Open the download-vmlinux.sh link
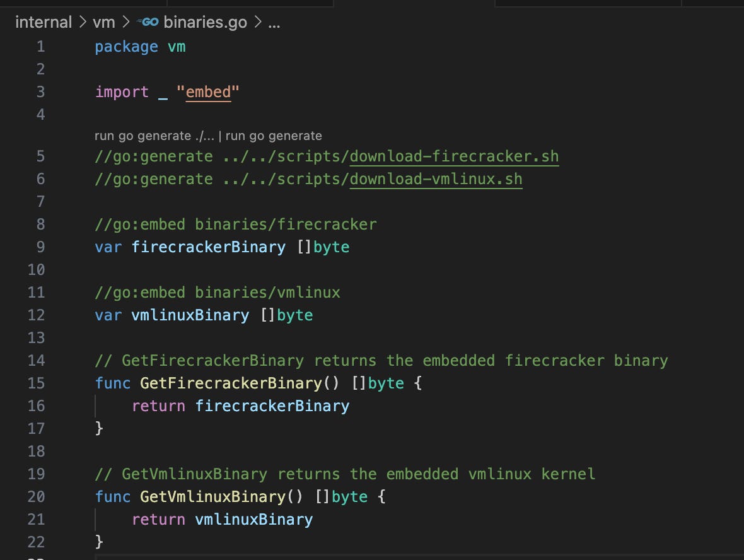The width and height of the screenshot is (744, 560). tap(436, 179)
